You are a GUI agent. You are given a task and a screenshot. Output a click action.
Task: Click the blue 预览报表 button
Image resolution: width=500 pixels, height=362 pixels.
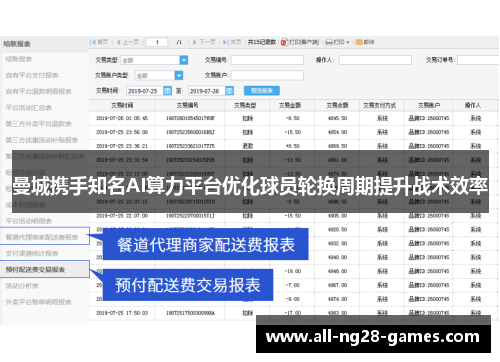pyautogui.click(x=262, y=91)
